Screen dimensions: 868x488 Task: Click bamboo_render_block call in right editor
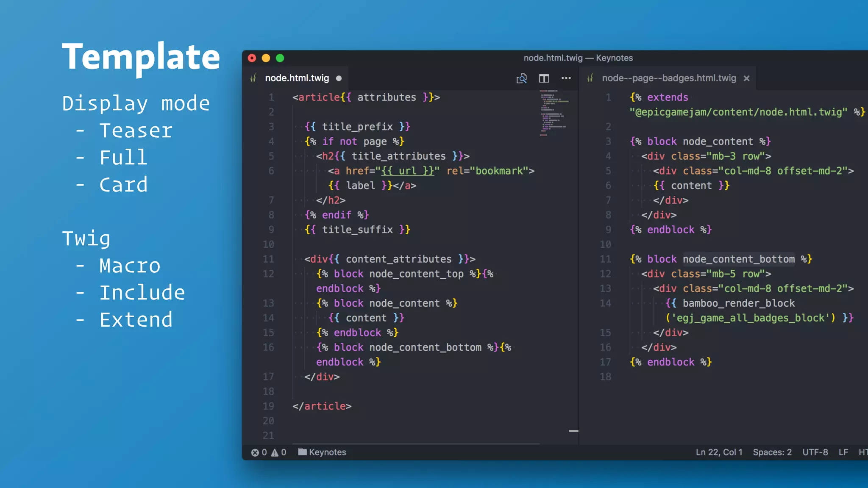739,303
